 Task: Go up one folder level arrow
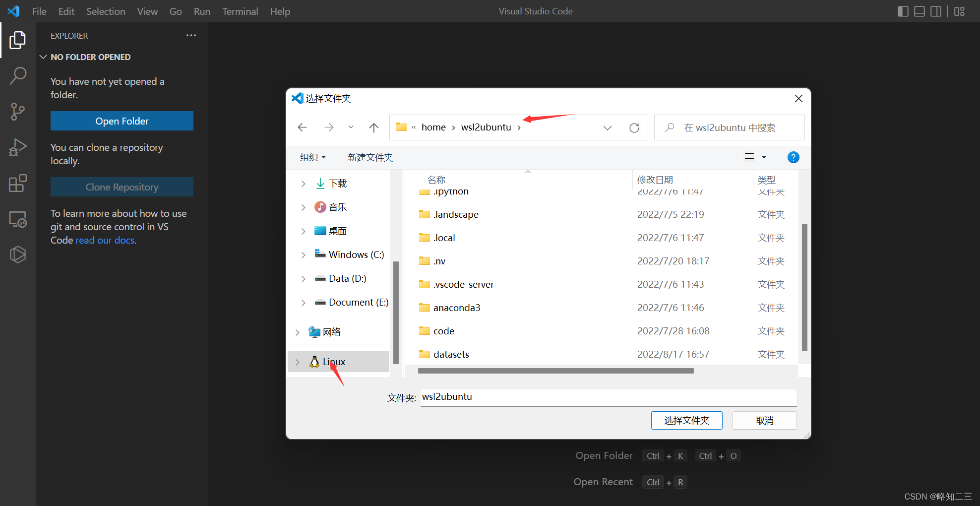click(374, 127)
